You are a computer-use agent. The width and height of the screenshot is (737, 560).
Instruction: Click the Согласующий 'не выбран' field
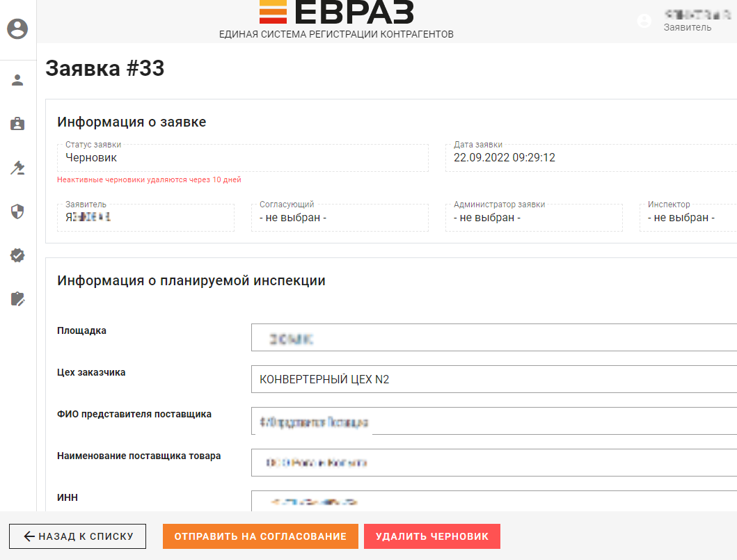339,218
